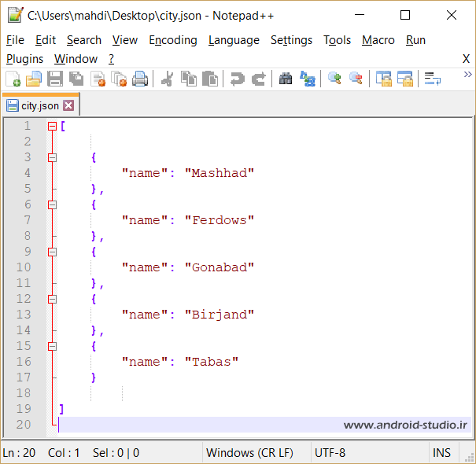476x464 pixels.
Task: Click line number 19 in the margin
Action: click(x=24, y=409)
